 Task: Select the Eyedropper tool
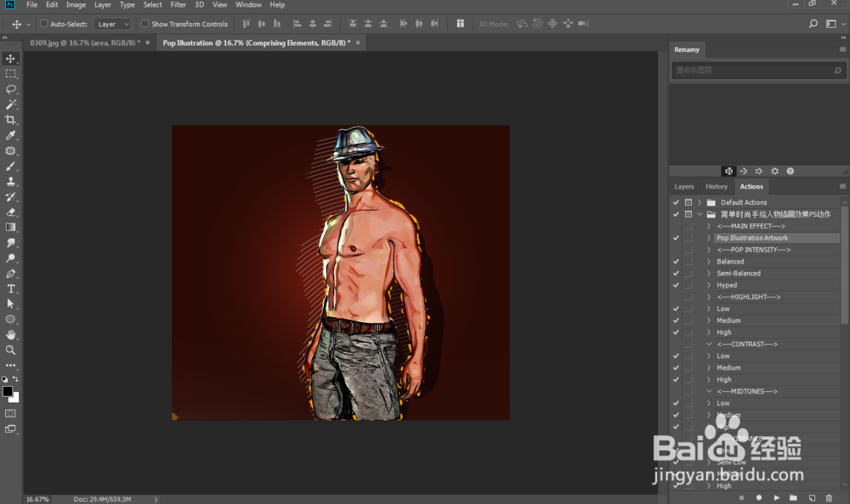(x=11, y=135)
